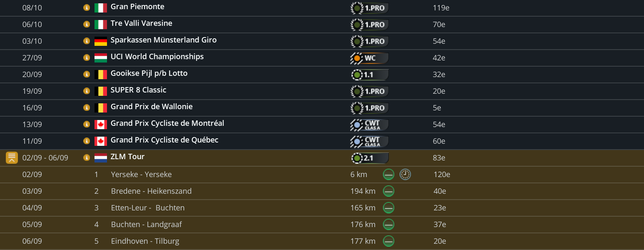644x250 pixels.
Task: Select the SUPER 8 Classic race
Action: pyautogui.click(x=138, y=90)
